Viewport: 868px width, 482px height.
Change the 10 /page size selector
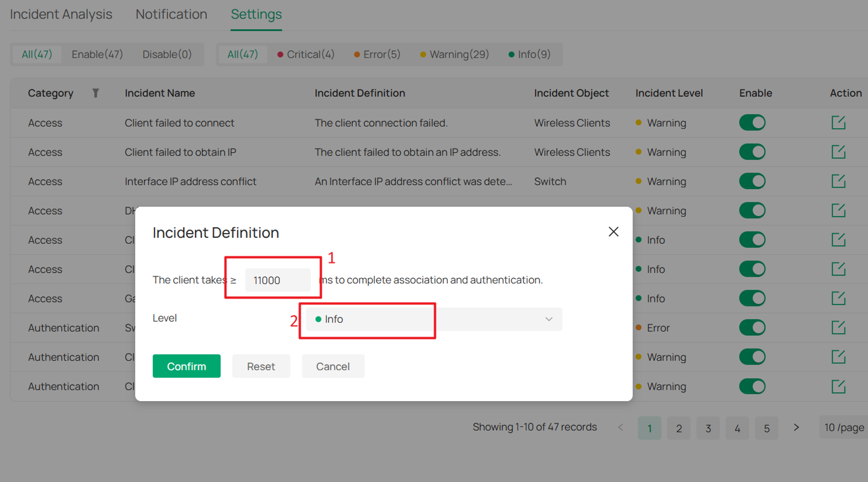[x=844, y=427]
